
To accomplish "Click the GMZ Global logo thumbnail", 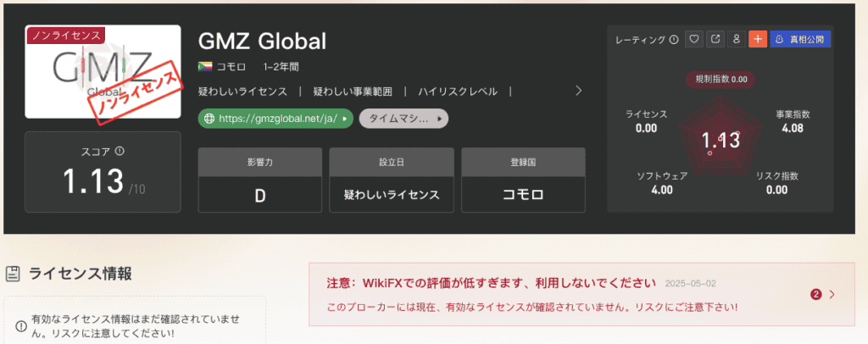I will coord(103,72).
